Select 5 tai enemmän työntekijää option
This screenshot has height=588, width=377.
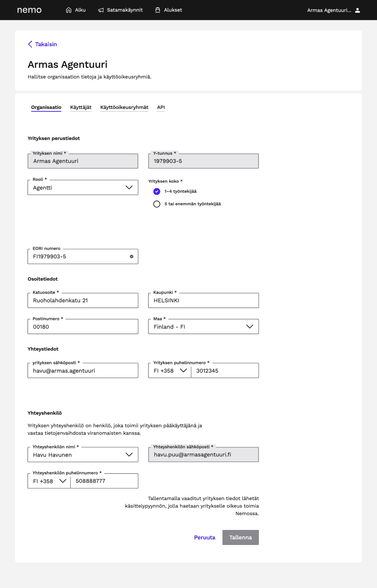(157, 204)
